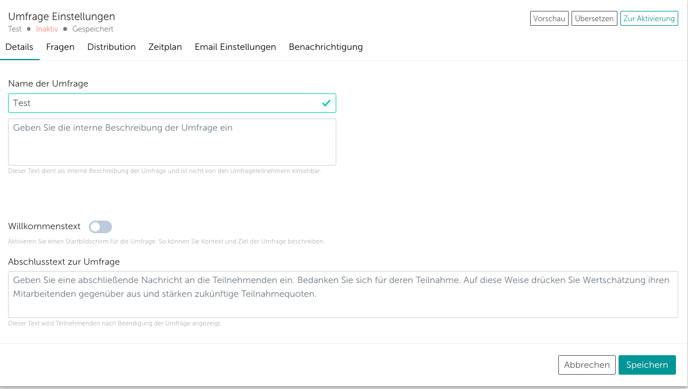Click the Gespeichert status text
Viewport: 688px width, 389px height.
(x=93, y=29)
